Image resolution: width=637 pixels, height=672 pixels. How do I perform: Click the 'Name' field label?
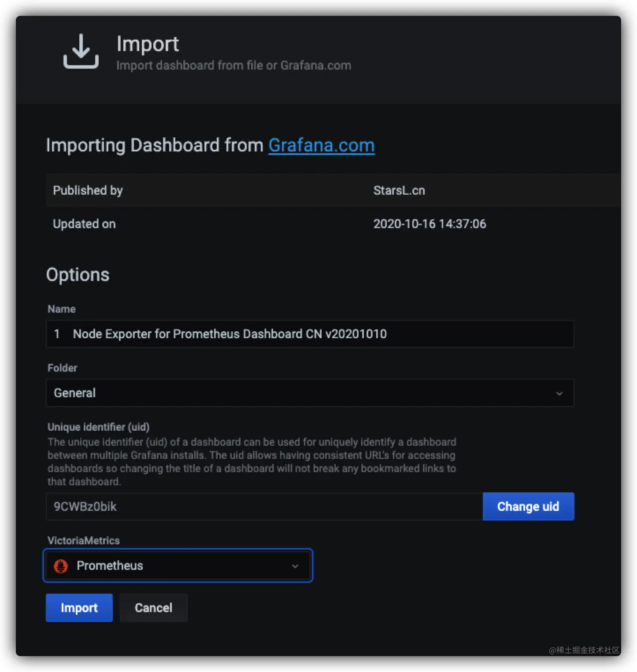tap(62, 309)
